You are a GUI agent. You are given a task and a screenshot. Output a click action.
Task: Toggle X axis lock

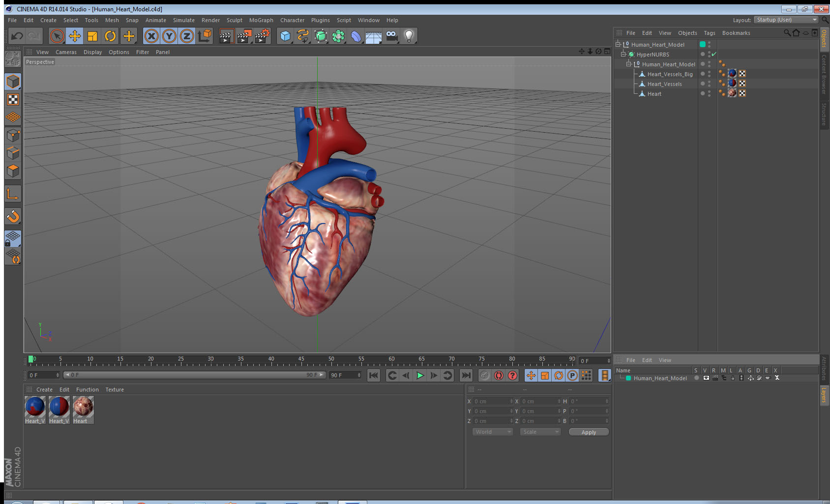point(151,36)
